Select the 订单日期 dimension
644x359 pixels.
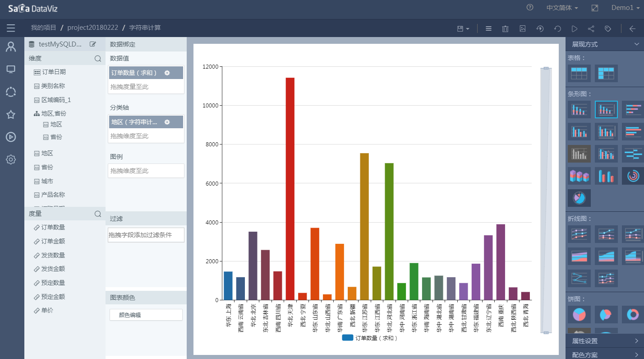click(x=50, y=72)
